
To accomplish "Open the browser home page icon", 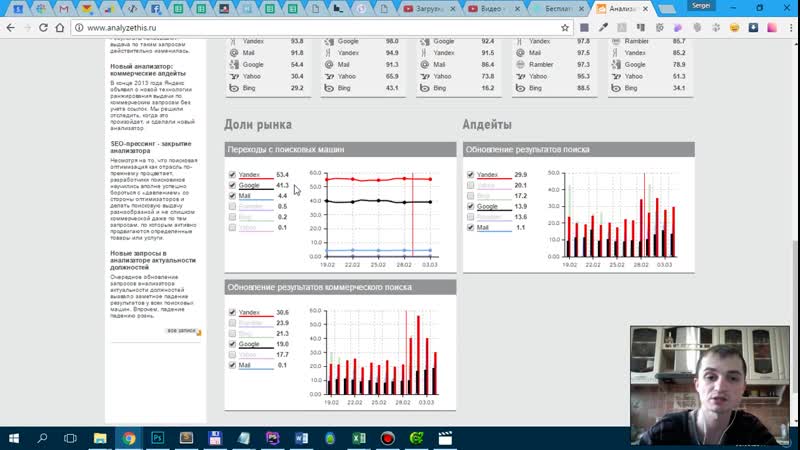I will 60,28.
